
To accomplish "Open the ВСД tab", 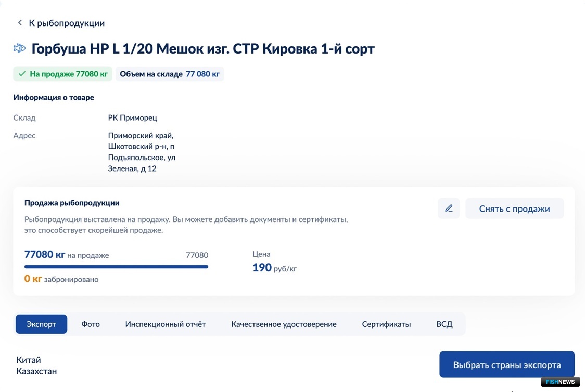I will pyautogui.click(x=444, y=324).
